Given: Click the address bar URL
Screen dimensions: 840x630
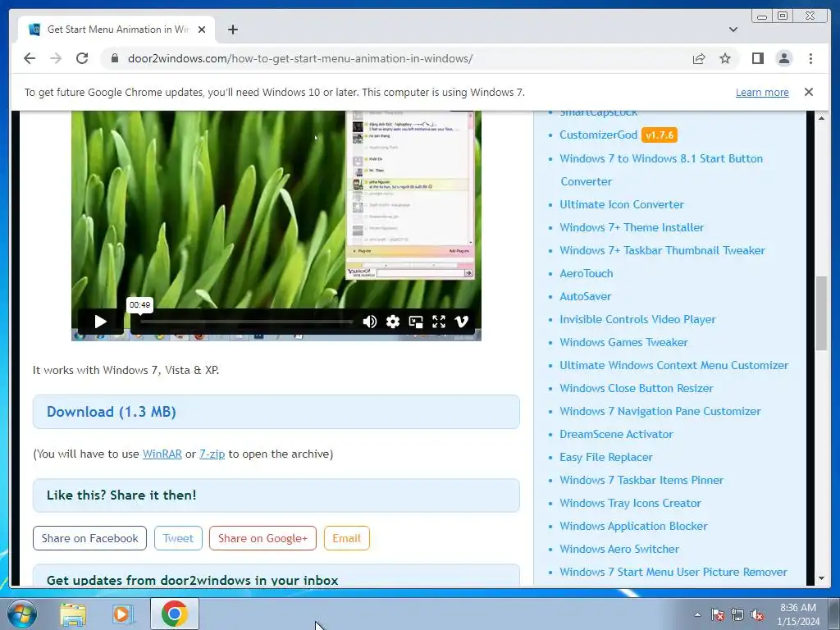Looking at the screenshot, I should (300, 58).
